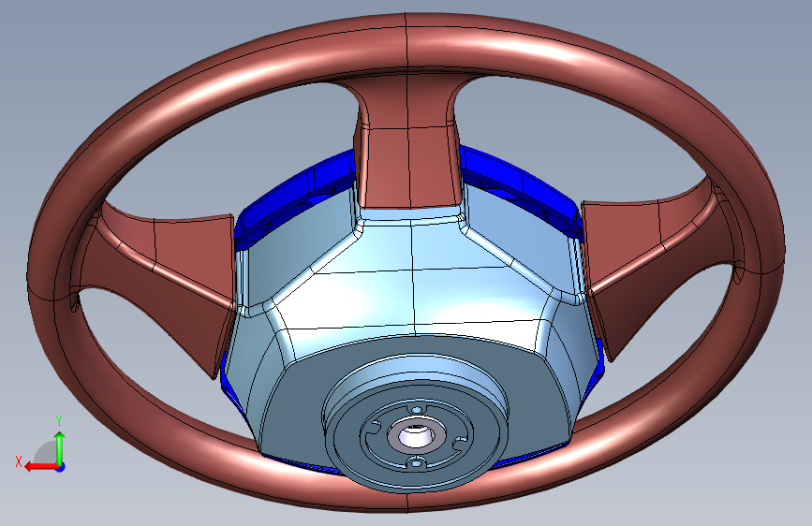
Task: Click the blue Z axis dot on the triad
Action: pos(61,467)
